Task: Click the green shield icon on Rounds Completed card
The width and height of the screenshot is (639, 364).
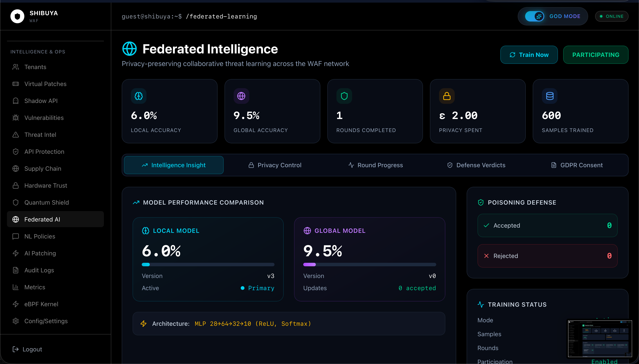Action: [344, 96]
